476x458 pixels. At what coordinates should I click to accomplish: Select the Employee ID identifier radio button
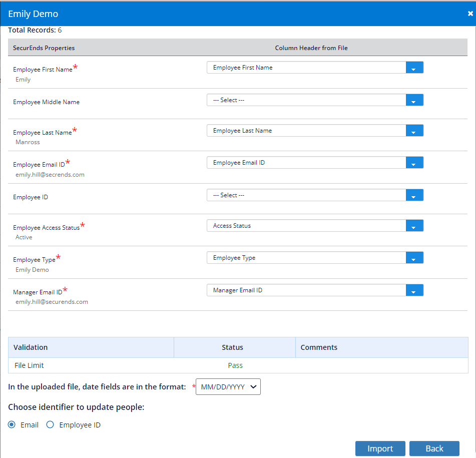click(50, 424)
